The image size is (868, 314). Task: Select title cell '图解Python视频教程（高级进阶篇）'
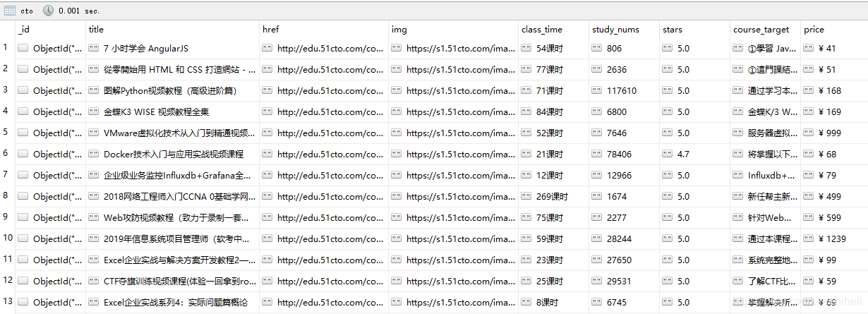click(172, 91)
